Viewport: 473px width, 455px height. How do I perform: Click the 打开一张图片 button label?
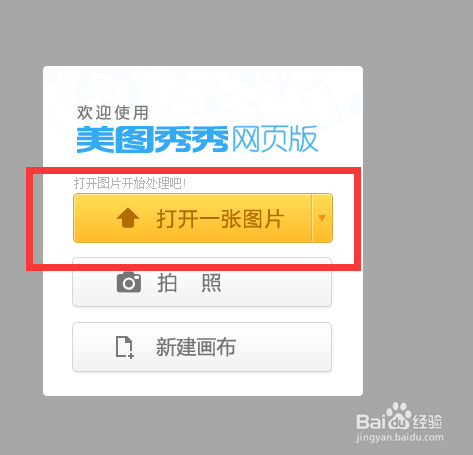[x=220, y=219]
